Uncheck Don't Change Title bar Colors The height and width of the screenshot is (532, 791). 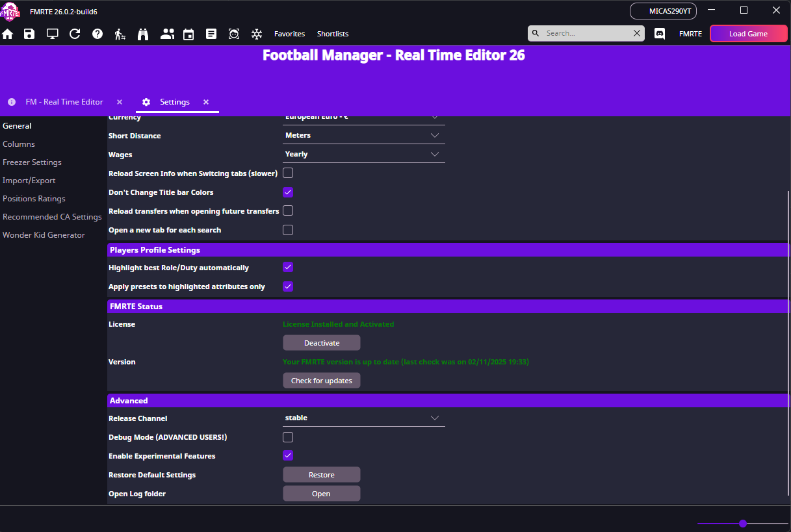pos(288,192)
